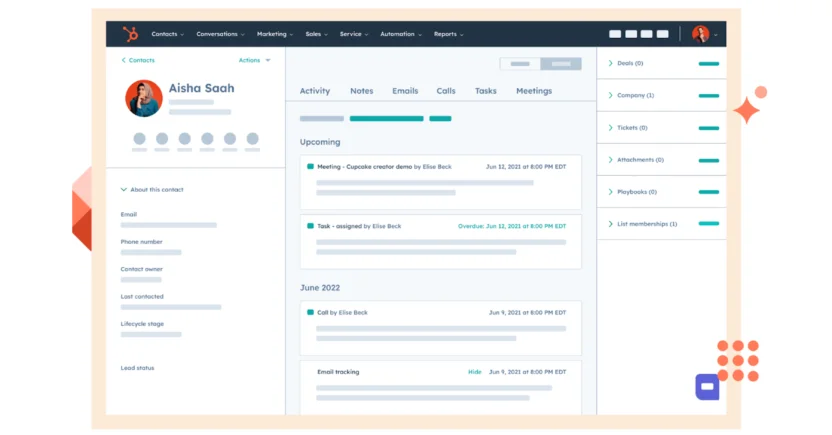
Task: Click the green Task activity icon
Action: (311, 226)
